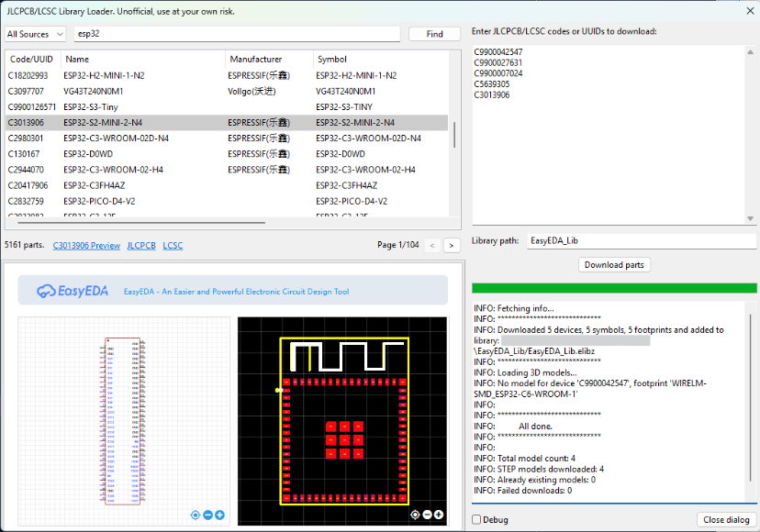Image resolution: width=760 pixels, height=532 pixels.
Task: Sort by Symbol column header
Action: 381,59
